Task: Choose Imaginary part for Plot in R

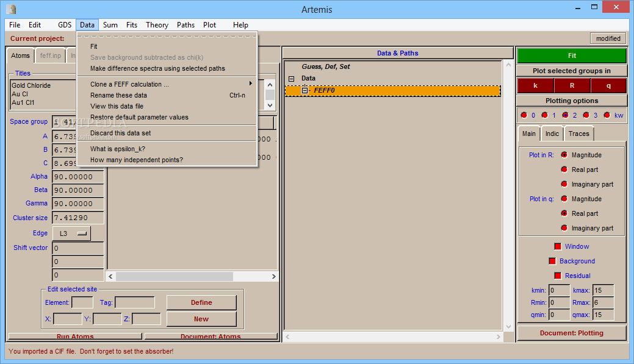Action: tap(564, 184)
